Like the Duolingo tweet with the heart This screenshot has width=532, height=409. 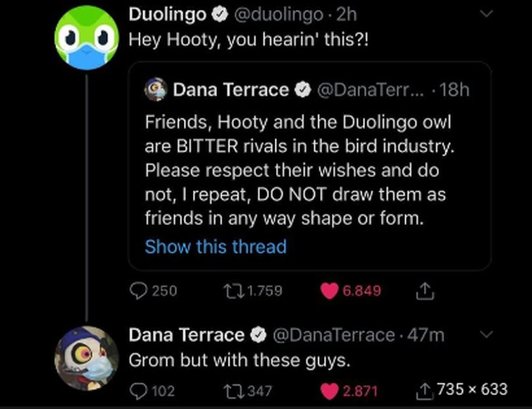[x=329, y=291]
